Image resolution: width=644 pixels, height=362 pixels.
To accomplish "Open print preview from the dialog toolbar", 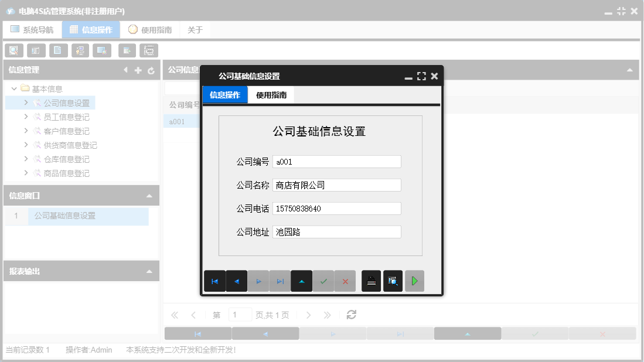I will (393, 281).
